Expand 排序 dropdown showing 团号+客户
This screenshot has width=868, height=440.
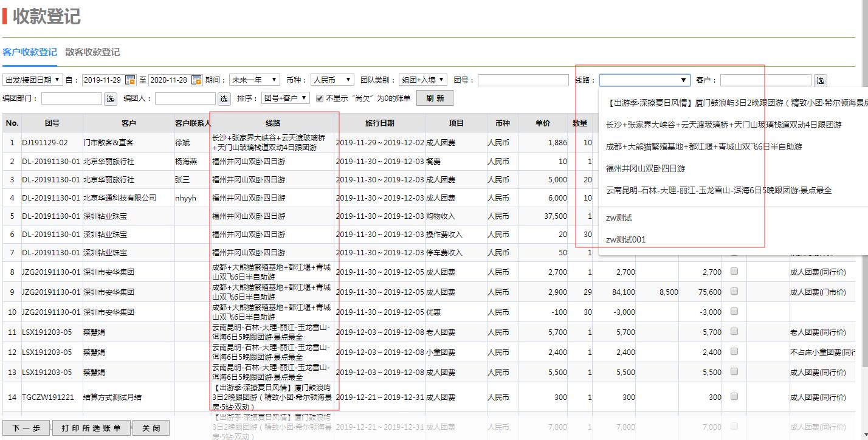[x=286, y=98]
